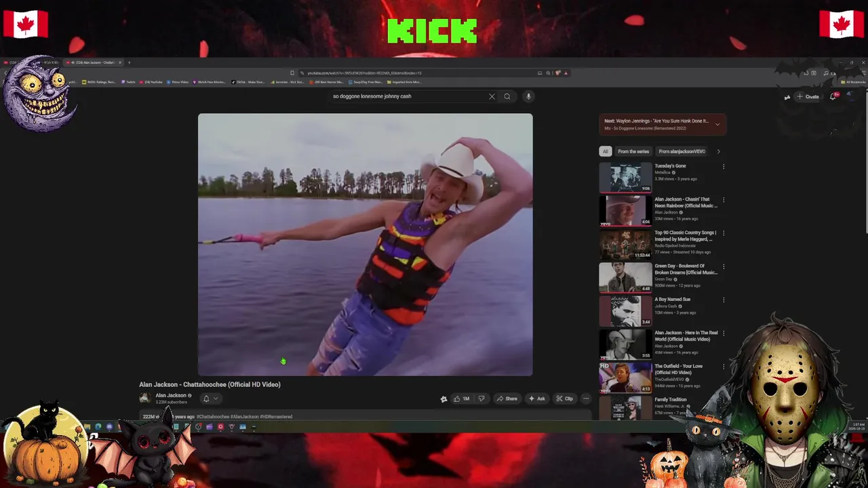
Task: Click the bookmark icon left of the URL
Action: click(x=292, y=73)
